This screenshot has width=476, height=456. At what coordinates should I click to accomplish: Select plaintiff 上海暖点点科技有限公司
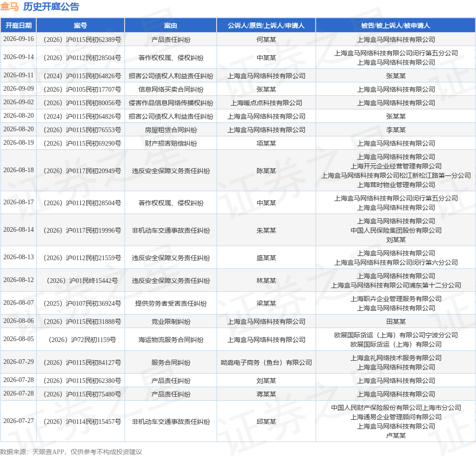coord(266,103)
